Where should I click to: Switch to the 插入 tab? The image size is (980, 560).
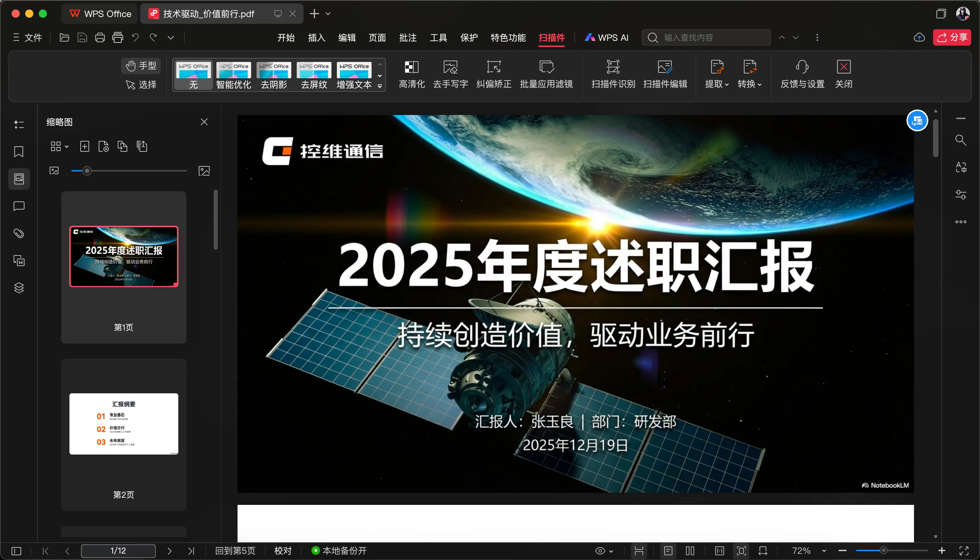tap(316, 37)
